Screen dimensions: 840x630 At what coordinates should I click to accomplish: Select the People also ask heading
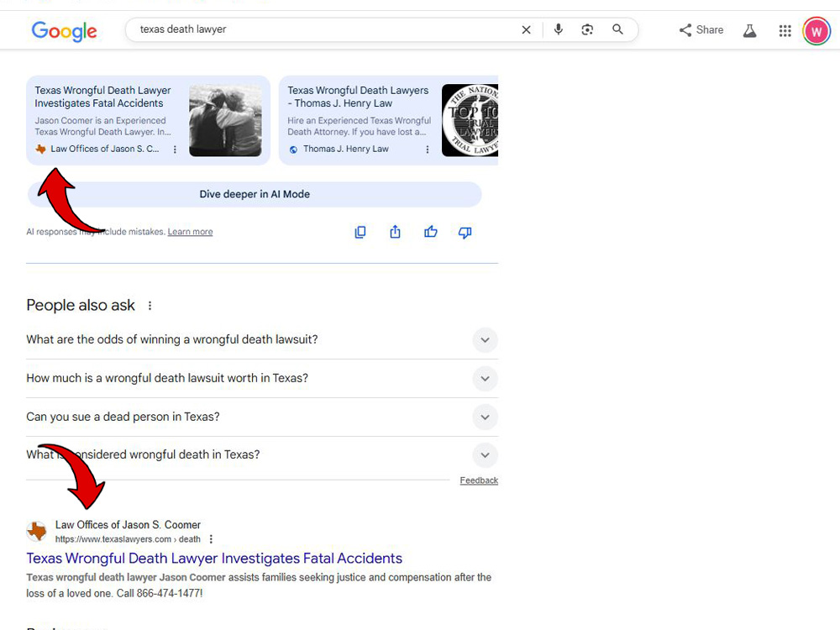[81, 306]
